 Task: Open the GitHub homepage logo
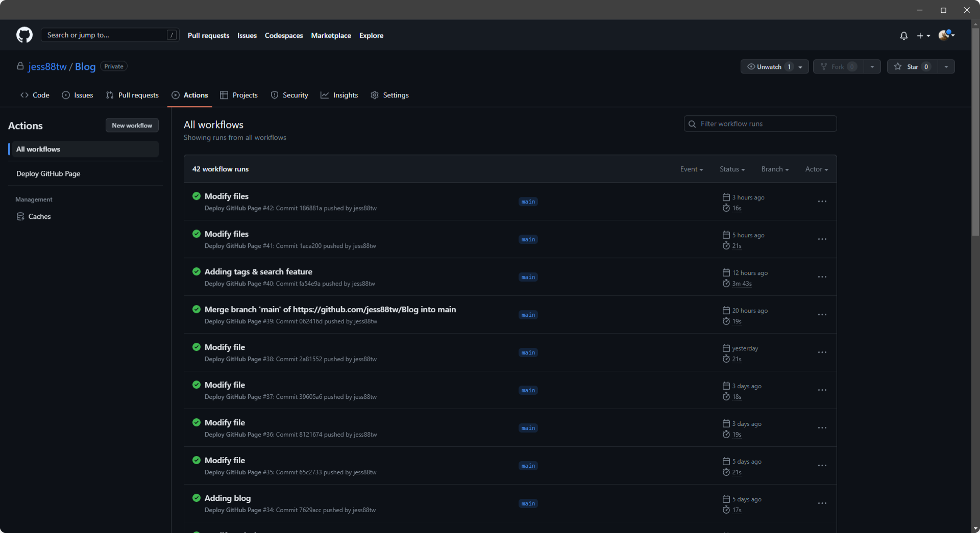coord(24,35)
